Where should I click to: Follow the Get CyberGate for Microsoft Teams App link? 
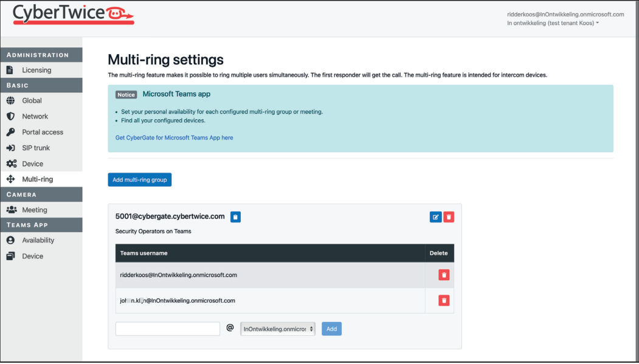[173, 137]
